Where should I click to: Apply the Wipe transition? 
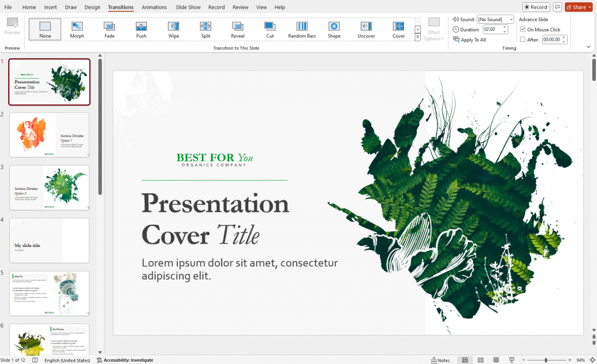[174, 29]
